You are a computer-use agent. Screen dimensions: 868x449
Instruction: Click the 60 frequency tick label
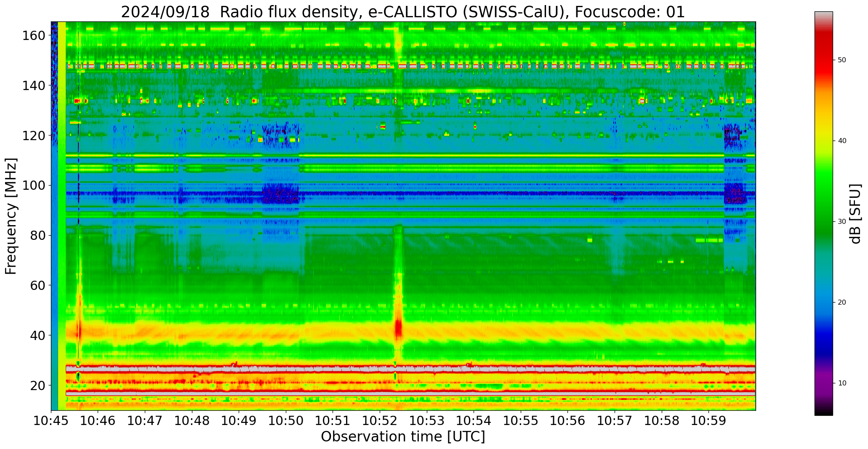pyautogui.click(x=37, y=285)
